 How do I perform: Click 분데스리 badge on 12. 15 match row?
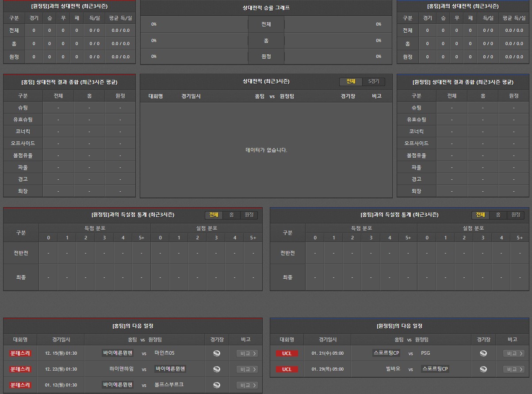(20, 353)
